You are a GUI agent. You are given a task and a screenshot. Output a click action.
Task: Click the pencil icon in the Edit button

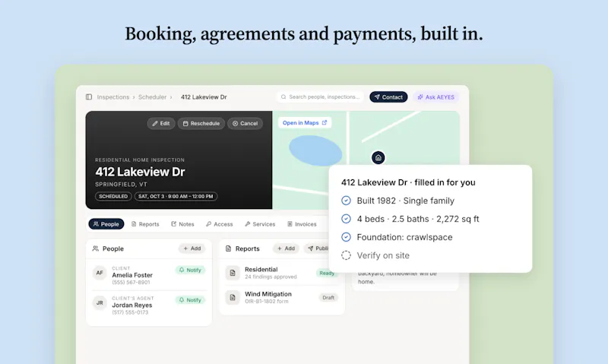155,123
